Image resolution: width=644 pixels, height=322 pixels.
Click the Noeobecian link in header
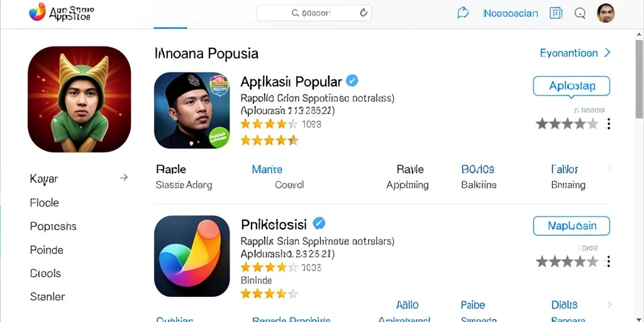tap(511, 13)
